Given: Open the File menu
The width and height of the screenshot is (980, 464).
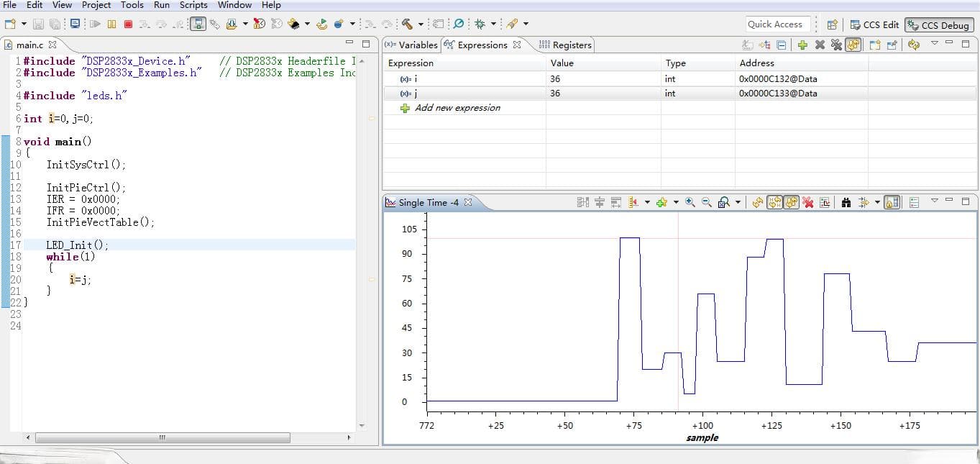Looking at the screenshot, I should (10, 5).
